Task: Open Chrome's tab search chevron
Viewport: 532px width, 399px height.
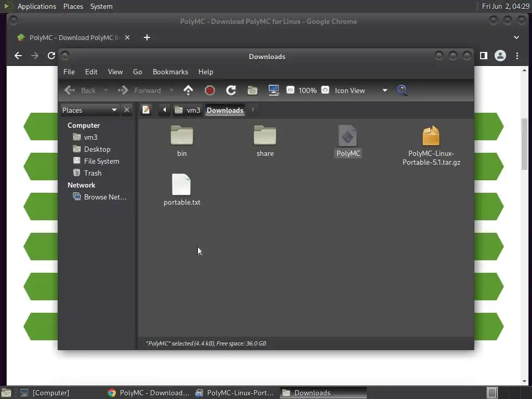Action: [x=516, y=37]
